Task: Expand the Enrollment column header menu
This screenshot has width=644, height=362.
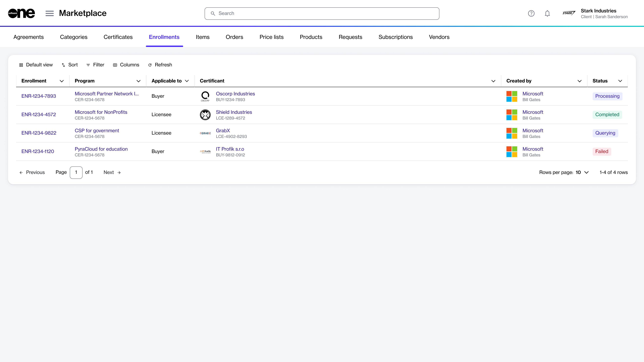Action: pos(62,81)
